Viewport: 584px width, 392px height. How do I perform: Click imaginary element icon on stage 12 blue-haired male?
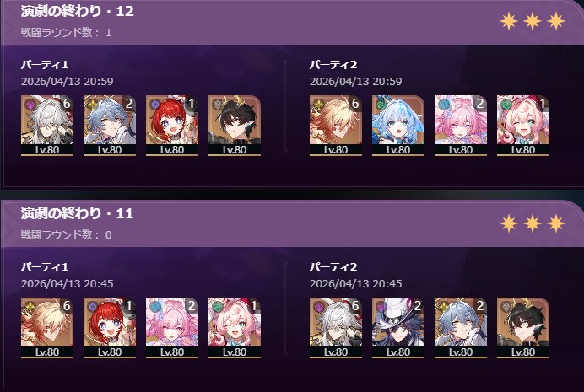click(x=92, y=105)
